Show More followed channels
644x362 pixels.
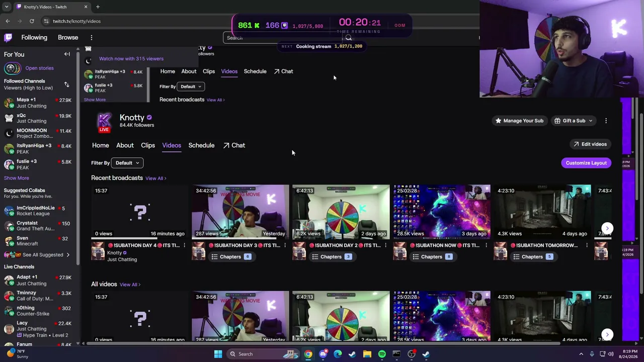pos(17,178)
